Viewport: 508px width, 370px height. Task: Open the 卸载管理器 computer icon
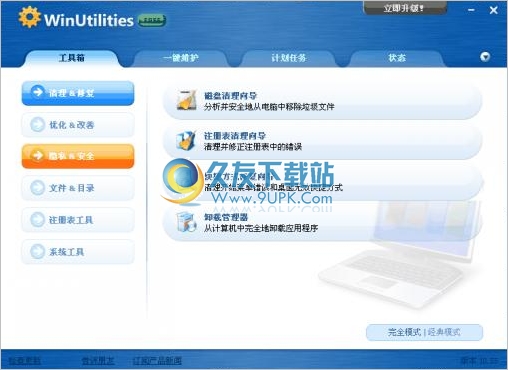186,222
